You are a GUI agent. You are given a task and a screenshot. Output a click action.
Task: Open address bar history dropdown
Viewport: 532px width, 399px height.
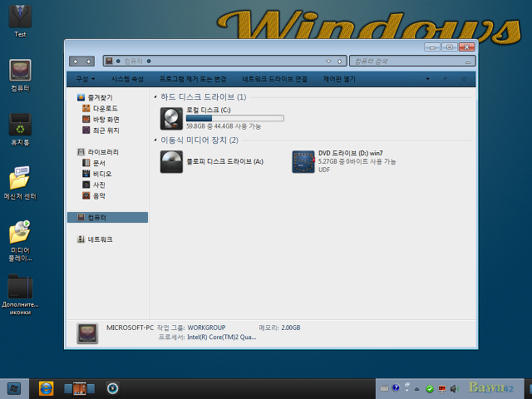[328, 62]
